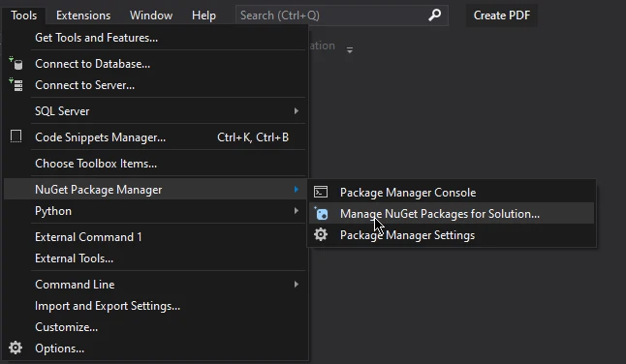Click the Connect to Server icon
This screenshot has width=626, height=364.
click(16, 84)
